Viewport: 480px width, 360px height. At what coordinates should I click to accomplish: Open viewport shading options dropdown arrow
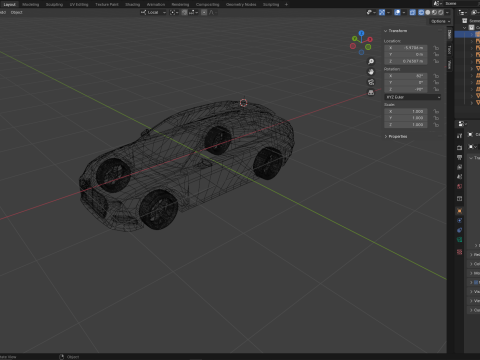pyautogui.click(x=447, y=12)
